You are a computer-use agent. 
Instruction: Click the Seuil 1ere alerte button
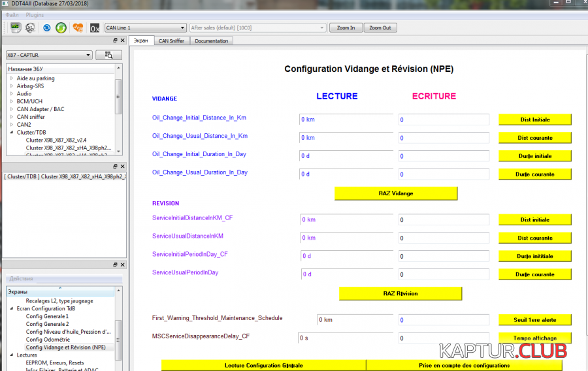534,319
